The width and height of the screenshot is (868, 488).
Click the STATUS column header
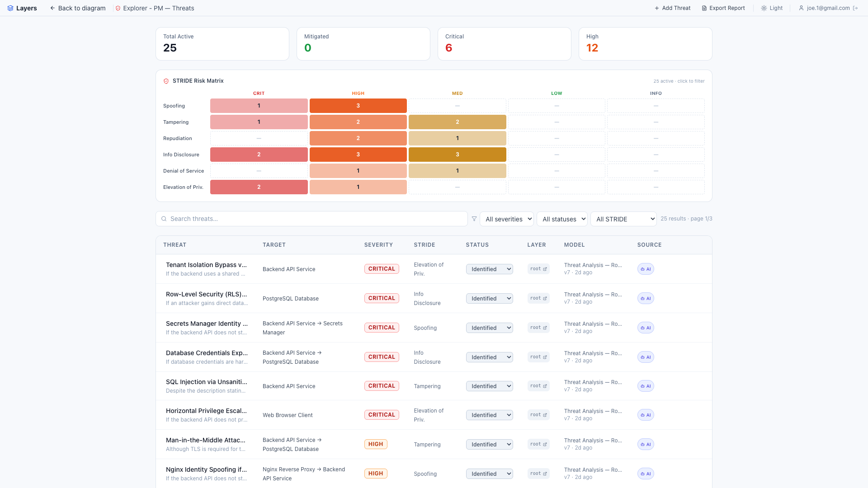coord(477,245)
